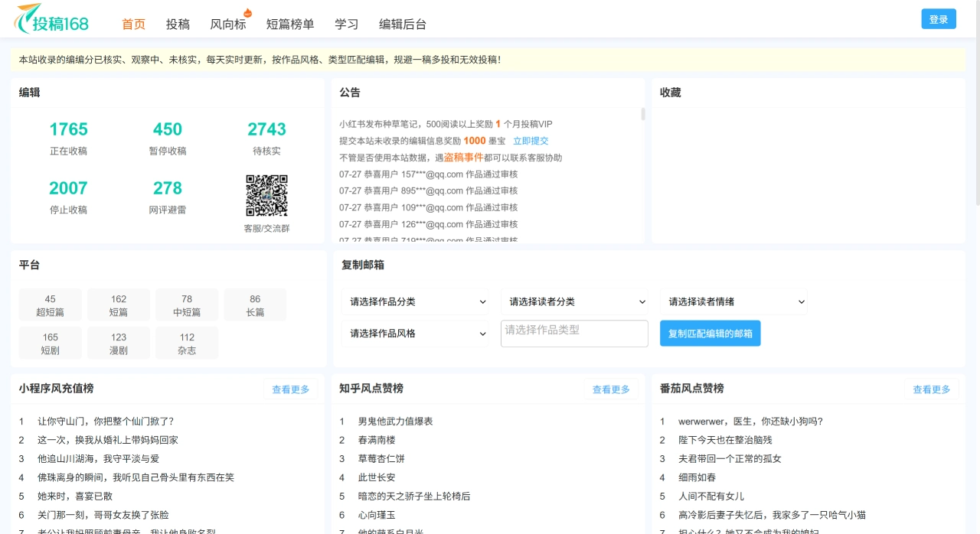
Task: Open 高冷影后妻子失忆后 entry
Action: pos(772,515)
